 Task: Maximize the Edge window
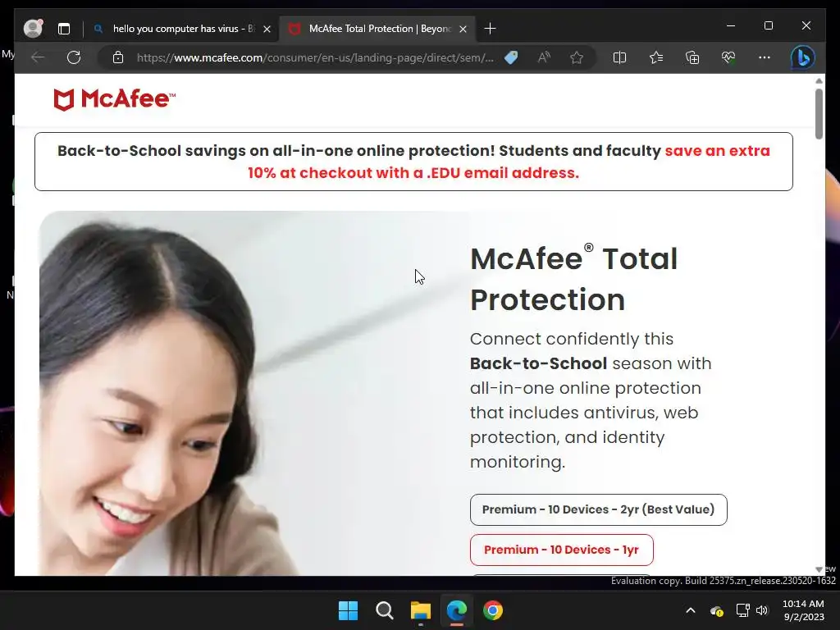pyautogui.click(x=768, y=25)
